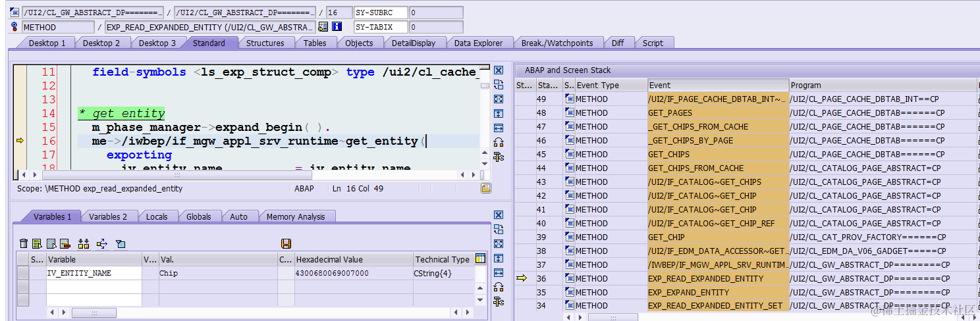Open the Tables tab
The width and height of the screenshot is (980, 321).
(315, 43)
